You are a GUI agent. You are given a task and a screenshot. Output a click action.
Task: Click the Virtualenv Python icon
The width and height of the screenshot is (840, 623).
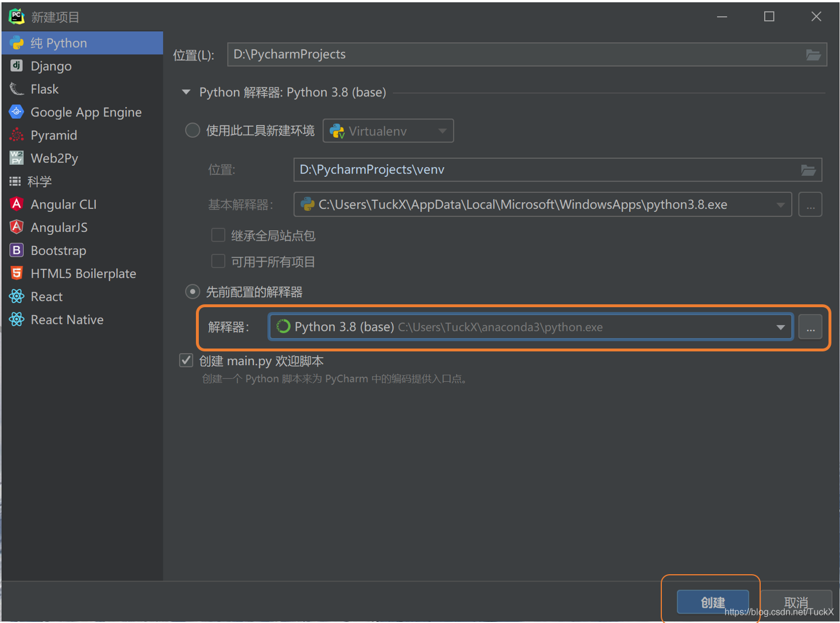point(337,131)
